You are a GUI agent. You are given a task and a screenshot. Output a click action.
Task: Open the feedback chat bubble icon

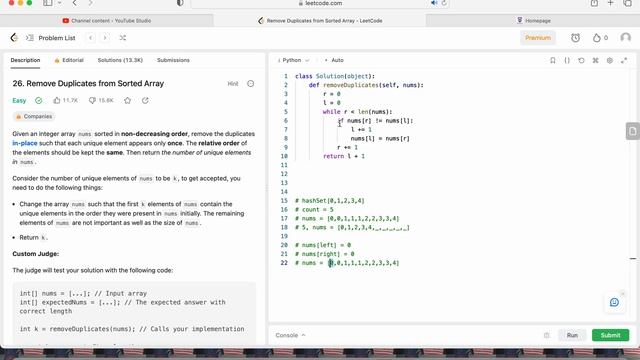(x=614, y=302)
